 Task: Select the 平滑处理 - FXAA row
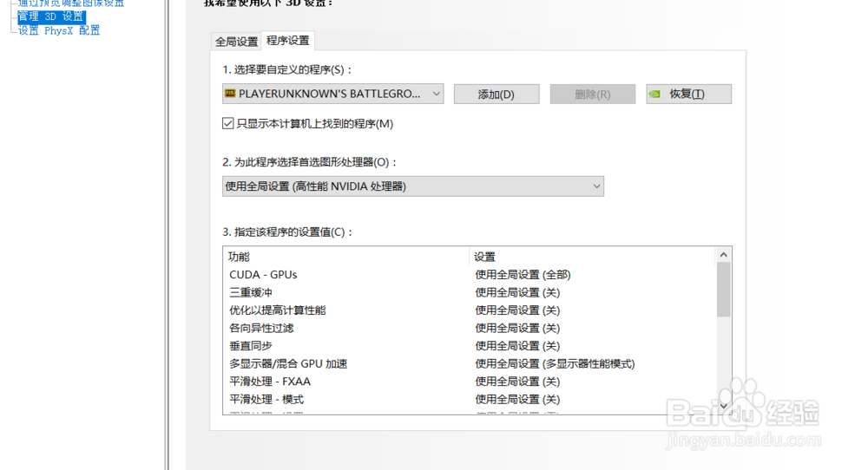[x=470, y=382]
